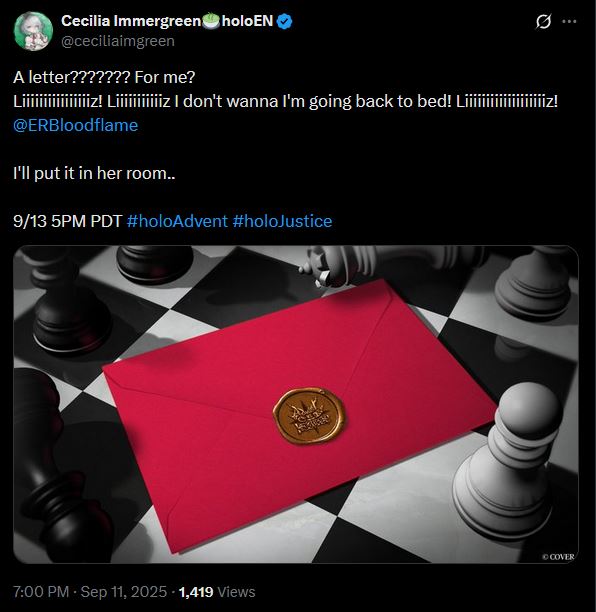Open the Cecilia Immergreen display name

pos(131,21)
